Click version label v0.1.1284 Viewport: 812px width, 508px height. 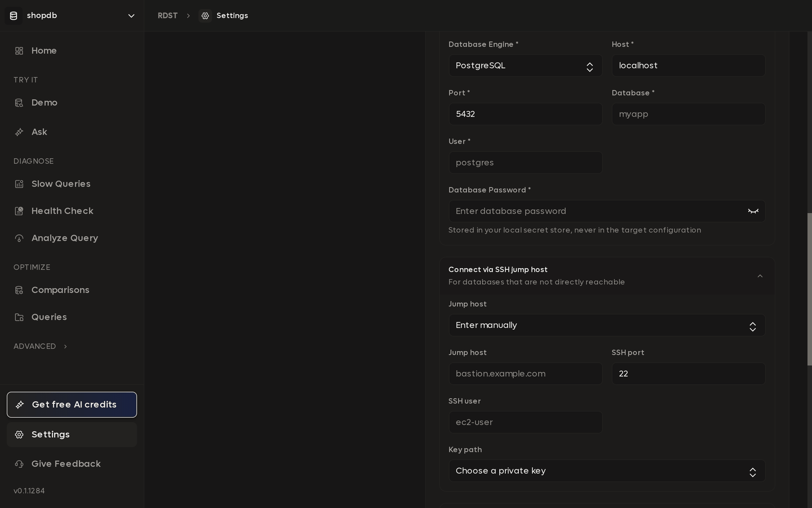(x=29, y=491)
